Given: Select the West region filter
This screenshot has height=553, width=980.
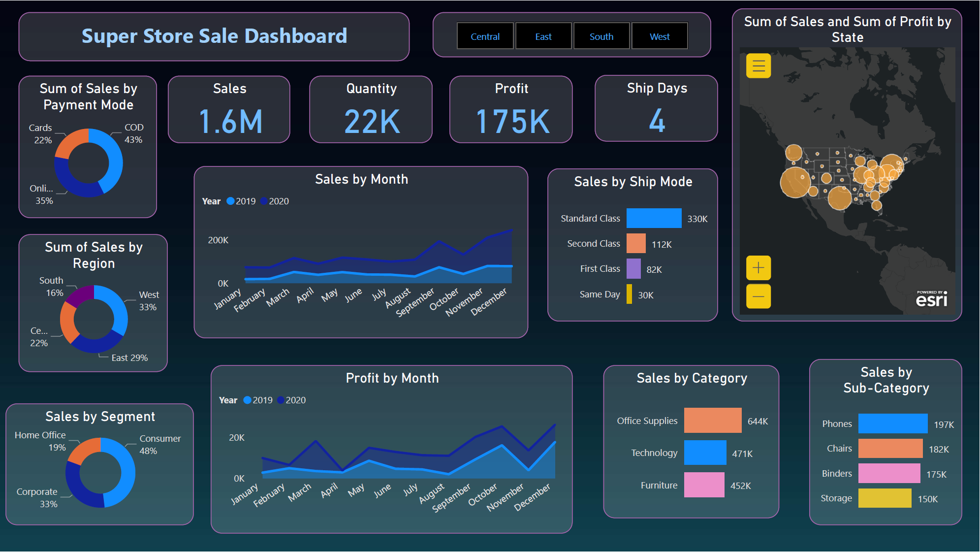Looking at the screenshot, I should [659, 36].
